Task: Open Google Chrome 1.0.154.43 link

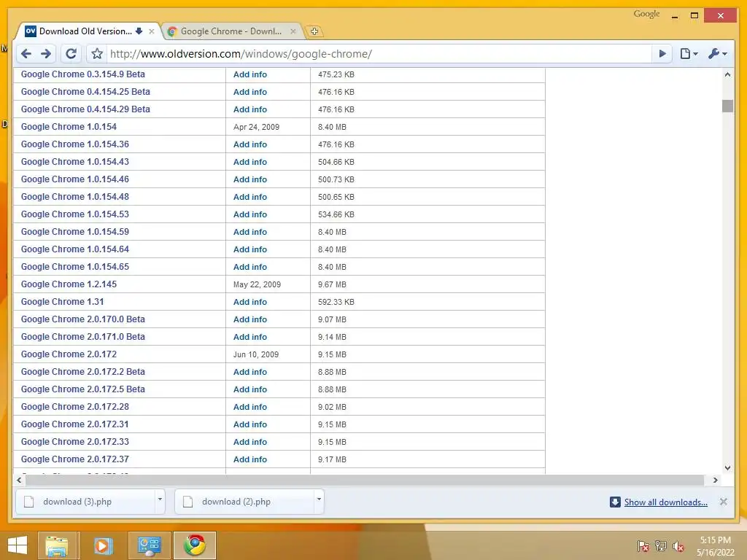Action: click(x=75, y=162)
